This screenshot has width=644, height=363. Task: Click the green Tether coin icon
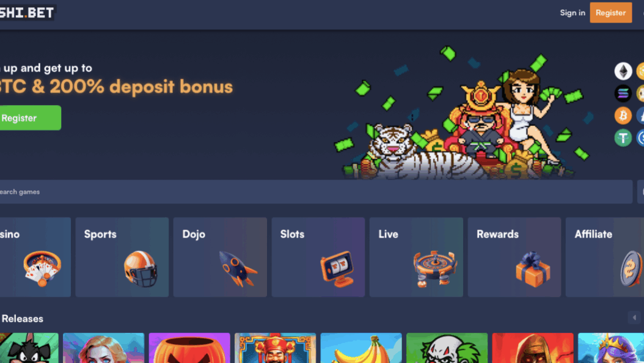(623, 137)
